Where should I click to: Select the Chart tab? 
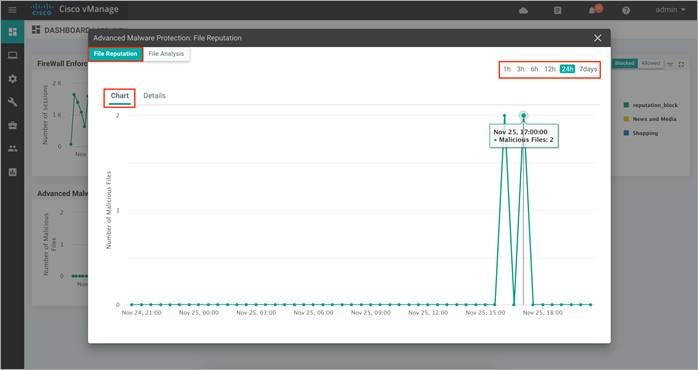tap(120, 96)
